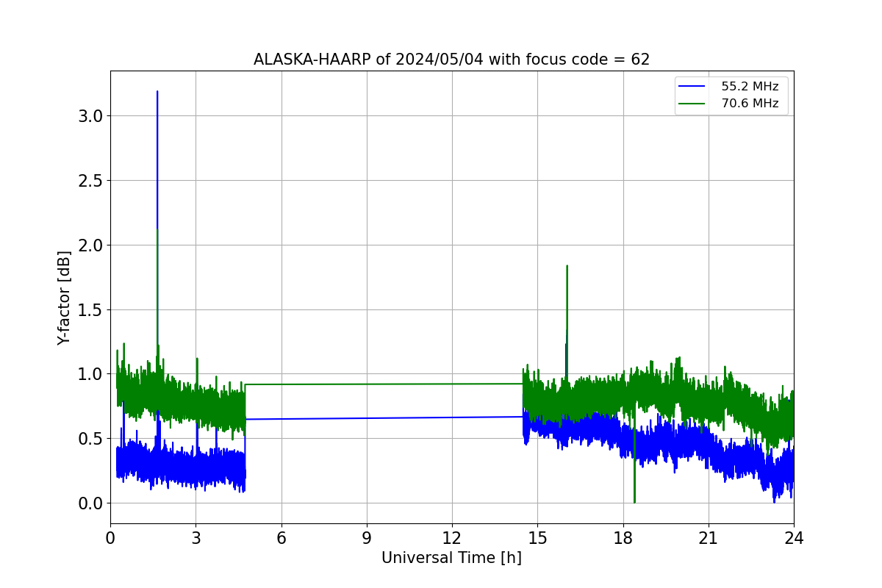The image size is (882, 588).
Task: Click y-axis tick label 0.0
Action: tap(90, 503)
